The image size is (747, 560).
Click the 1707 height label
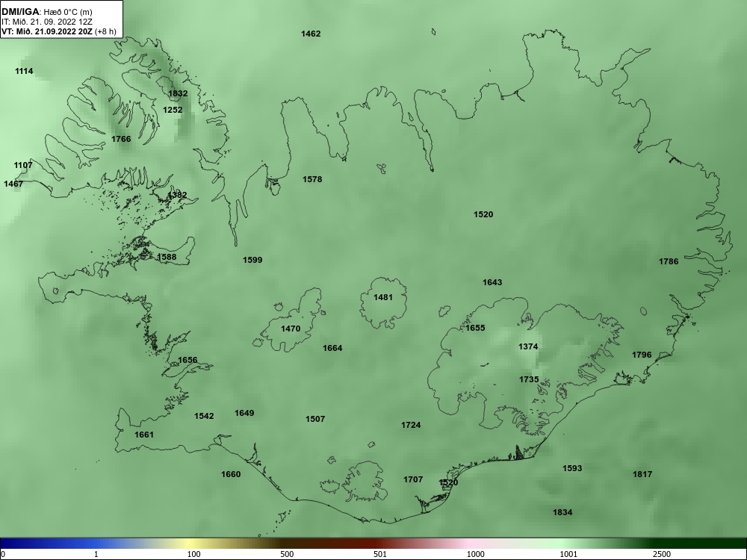[x=413, y=480]
